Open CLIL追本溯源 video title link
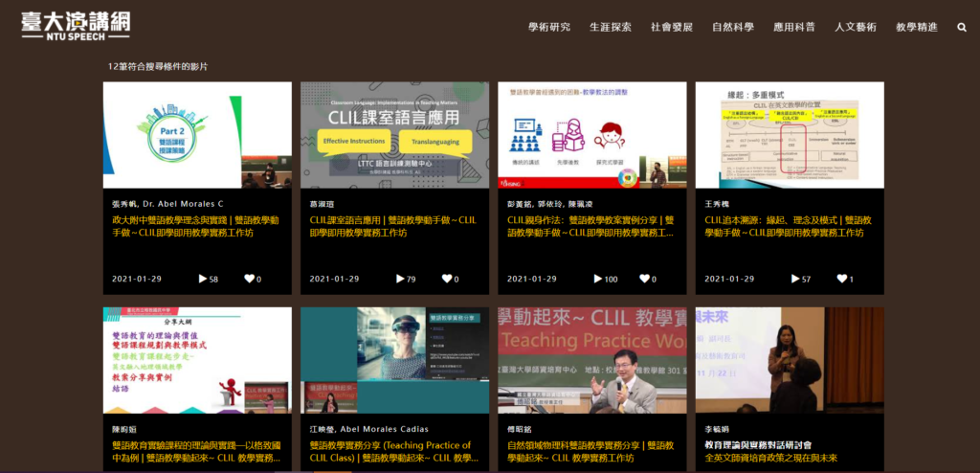 tap(789, 227)
